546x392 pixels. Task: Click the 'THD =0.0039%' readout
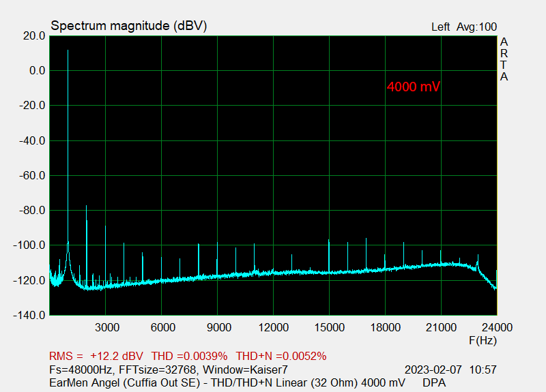tap(190, 356)
